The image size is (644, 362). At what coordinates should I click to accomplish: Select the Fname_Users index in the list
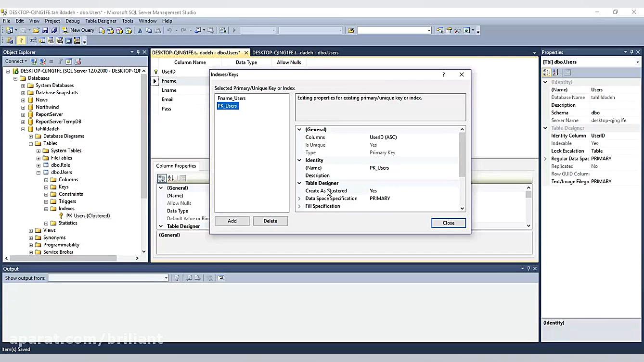point(232,98)
